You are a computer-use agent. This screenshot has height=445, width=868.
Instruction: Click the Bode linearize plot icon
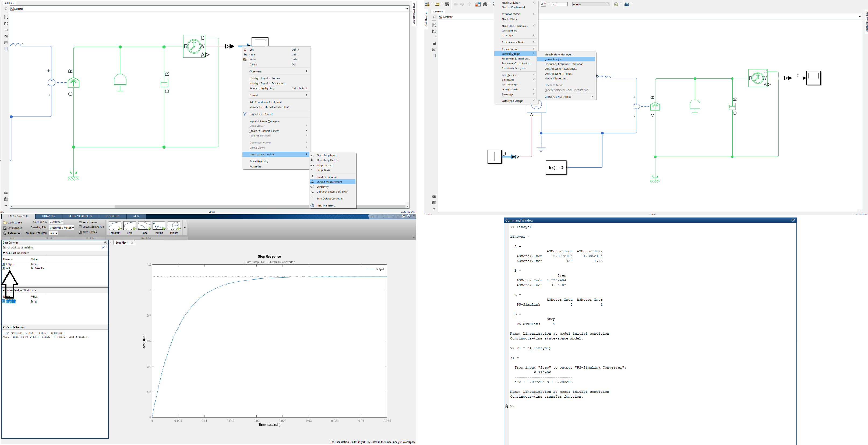pyautogui.click(x=144, y=226)
